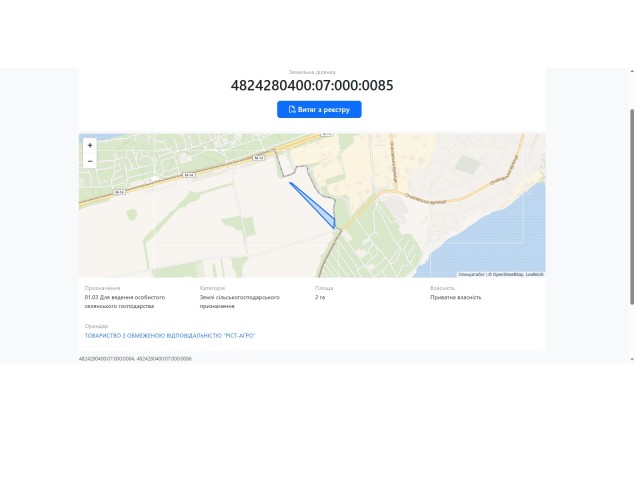Click the document icon in Витяг з реєстру button
Image resolution: width=640 pixels, height=480 pixels.
pyautogui.click(x=292, y=109)
